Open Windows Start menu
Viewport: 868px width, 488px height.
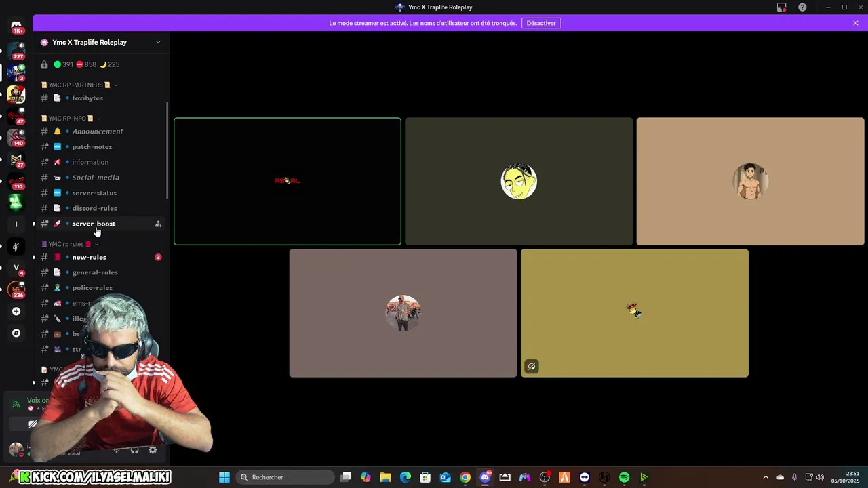click(x=224, y=477)
